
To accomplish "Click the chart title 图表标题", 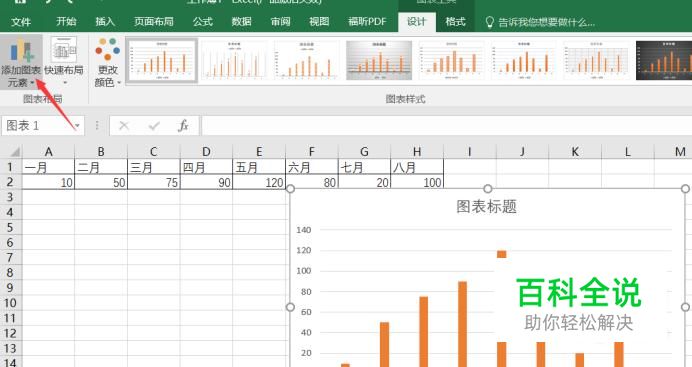I will point(486,206).
